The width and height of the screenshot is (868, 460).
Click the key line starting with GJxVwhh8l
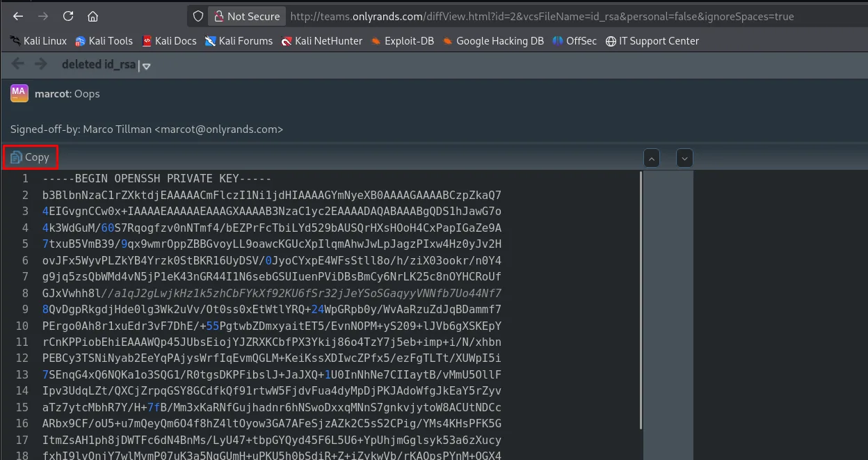[271, 293]
